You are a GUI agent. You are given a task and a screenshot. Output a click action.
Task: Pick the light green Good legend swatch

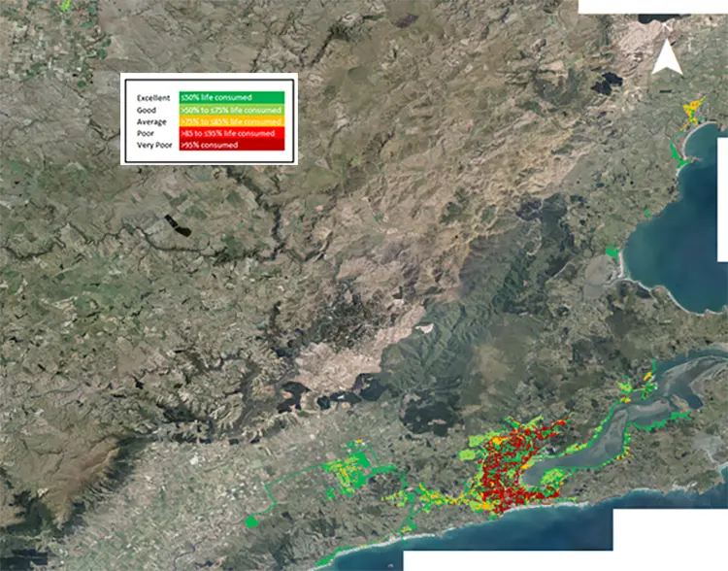[x=231, y=110]
